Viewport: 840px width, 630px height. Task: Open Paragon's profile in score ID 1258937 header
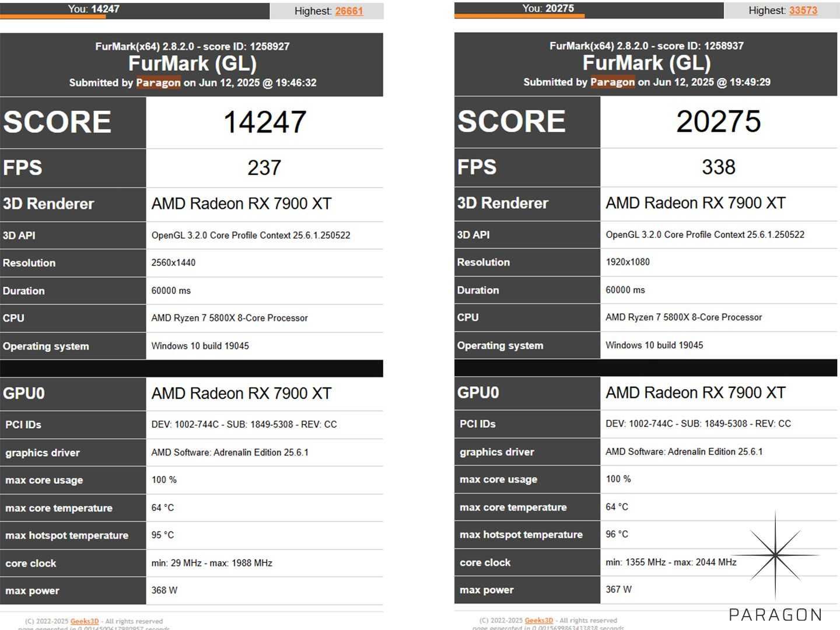click(612, 82)
